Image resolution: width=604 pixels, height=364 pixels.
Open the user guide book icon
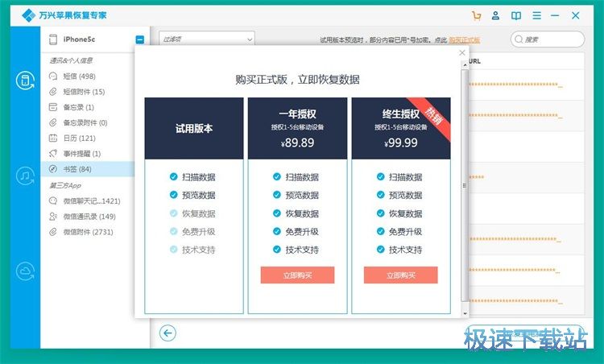[515, 15]
